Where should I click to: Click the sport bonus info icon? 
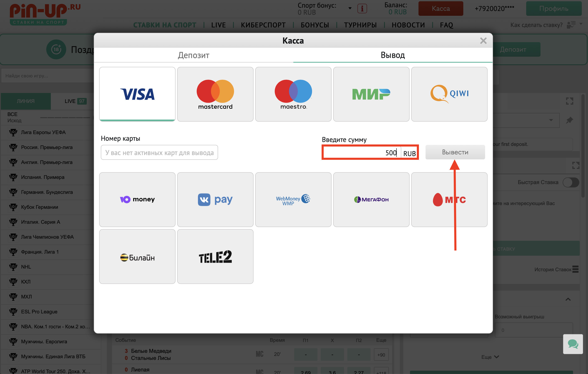pyautogui.click(x=362, y=9)
